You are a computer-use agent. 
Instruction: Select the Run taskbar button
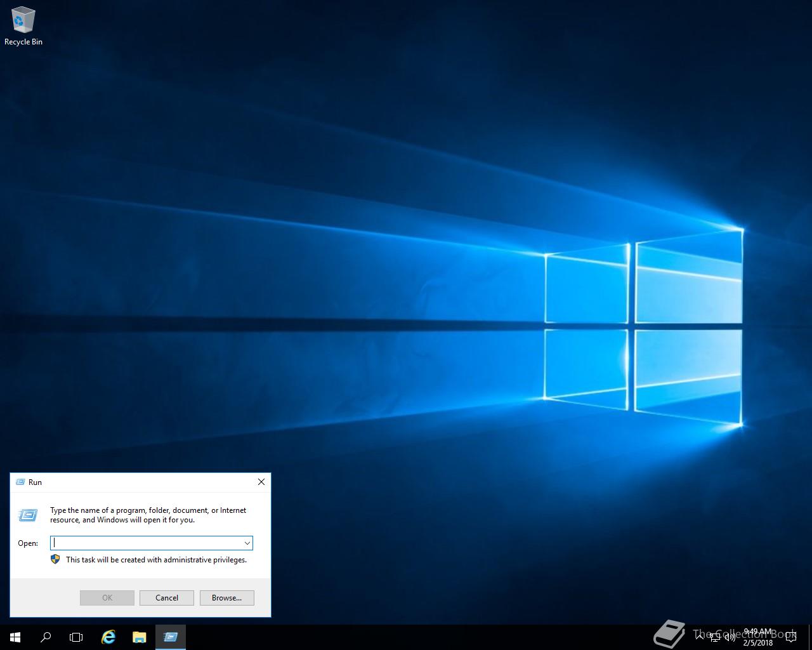[171, 637]
